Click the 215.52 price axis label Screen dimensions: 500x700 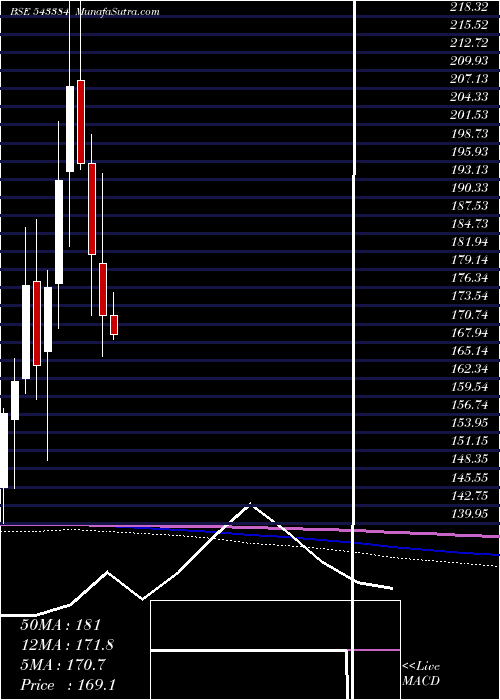click(469, 25)
